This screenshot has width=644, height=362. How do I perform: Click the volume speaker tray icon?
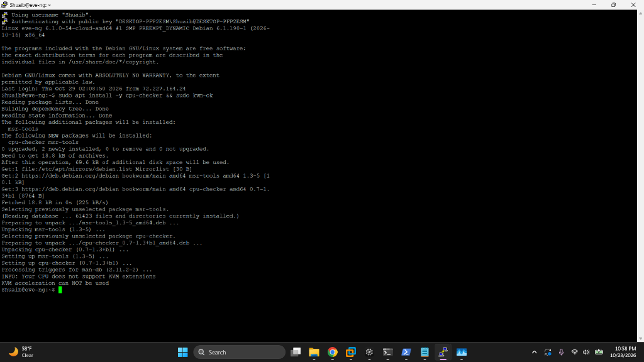[586, 352]
